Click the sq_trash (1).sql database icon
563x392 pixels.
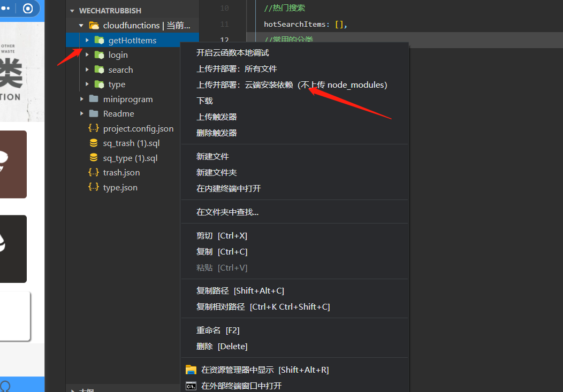click(x=94, y=143)
